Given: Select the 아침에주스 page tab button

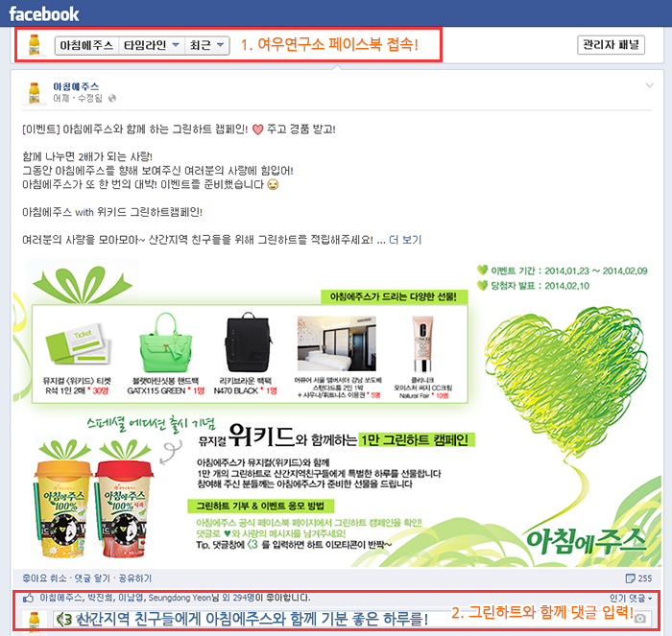Looking at the screenshot, I should (x=86, y=45).
